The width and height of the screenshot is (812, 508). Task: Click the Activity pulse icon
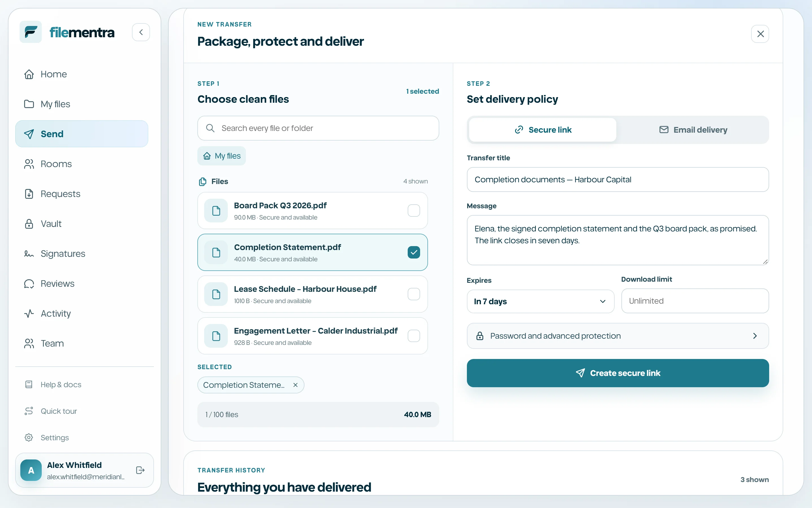click(29, 314)
